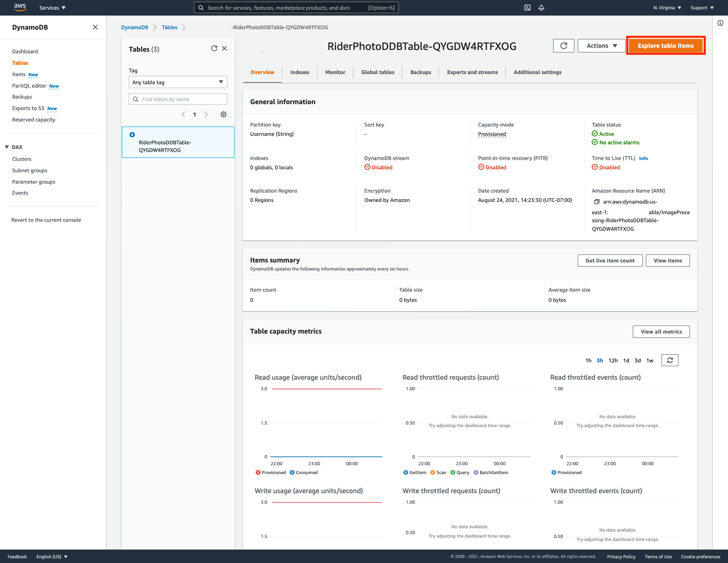Set metrics range to 3d

click(637, 361)
